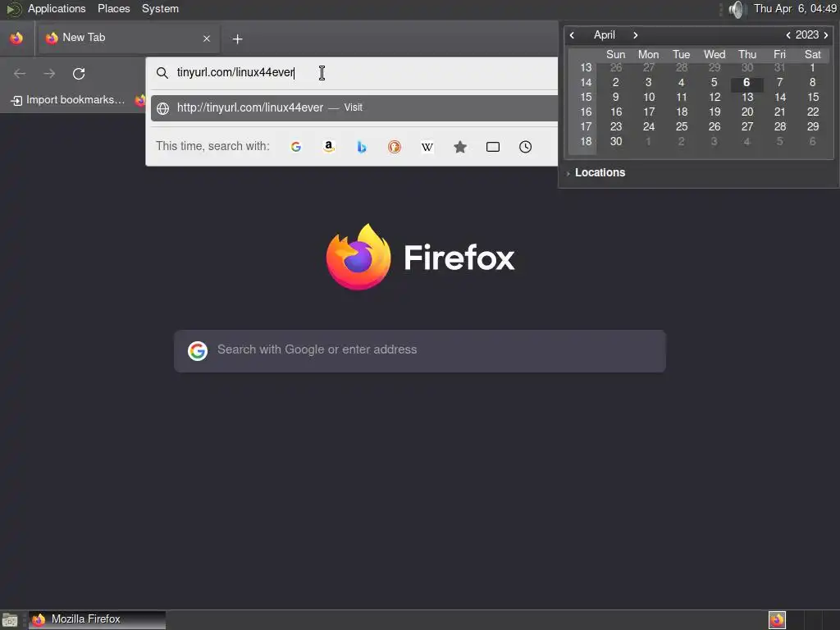
Task: Select April 19 in calendar
Action: [x=714, y=112]
